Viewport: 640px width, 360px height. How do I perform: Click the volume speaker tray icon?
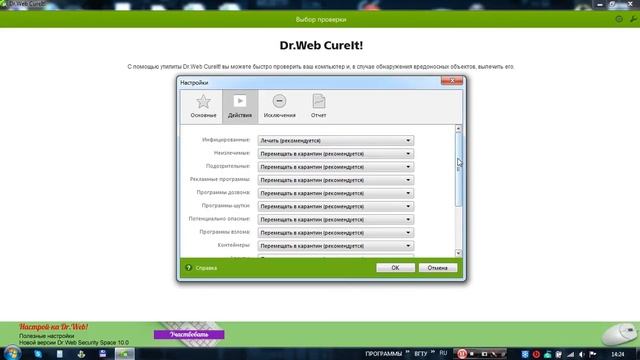(582, 354)
